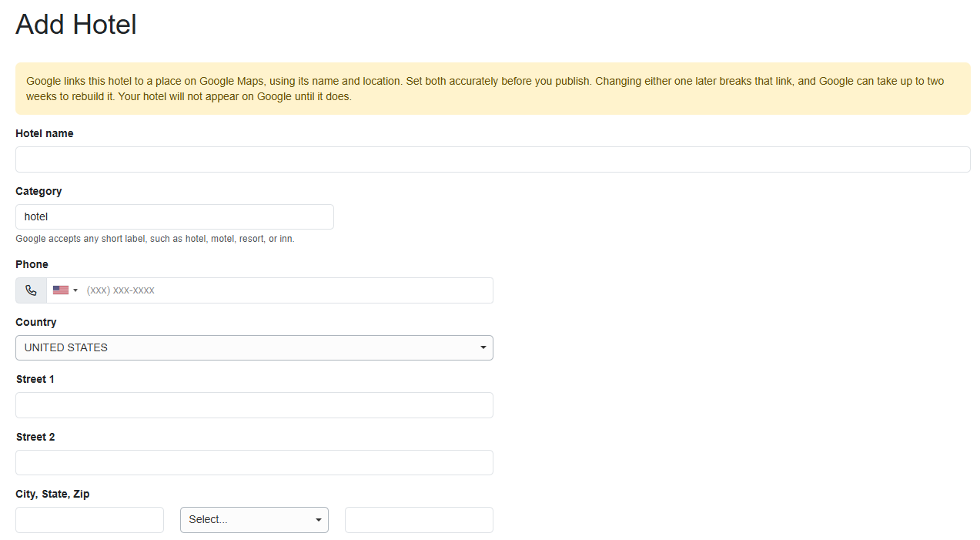980x540 pixels.
Task: Click the City input field
Action: coord(89,520)
